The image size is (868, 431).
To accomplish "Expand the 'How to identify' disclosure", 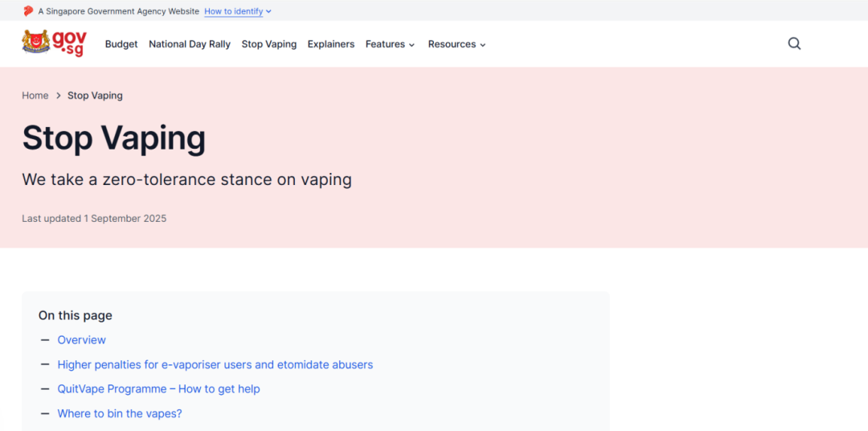I will point(238,11).
